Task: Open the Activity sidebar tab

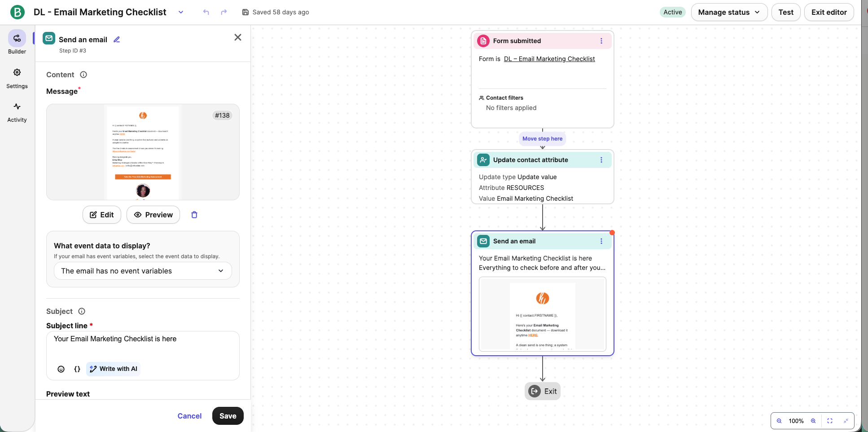Action: click(x=17, y=112)
